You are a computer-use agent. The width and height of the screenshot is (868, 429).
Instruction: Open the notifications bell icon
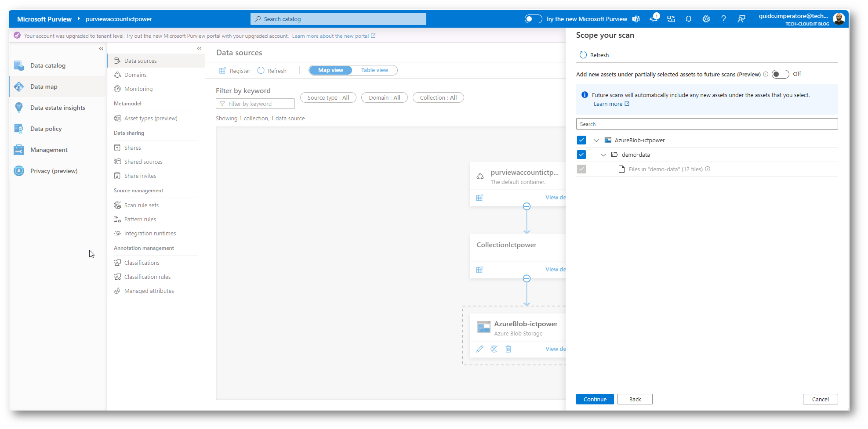tap(688, 19)
